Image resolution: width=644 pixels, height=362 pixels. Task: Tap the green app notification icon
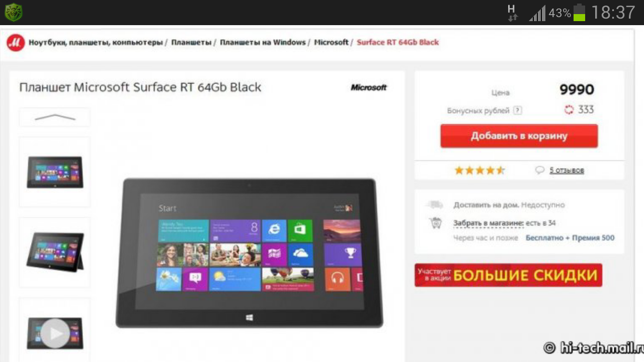[x=14, y=13]
